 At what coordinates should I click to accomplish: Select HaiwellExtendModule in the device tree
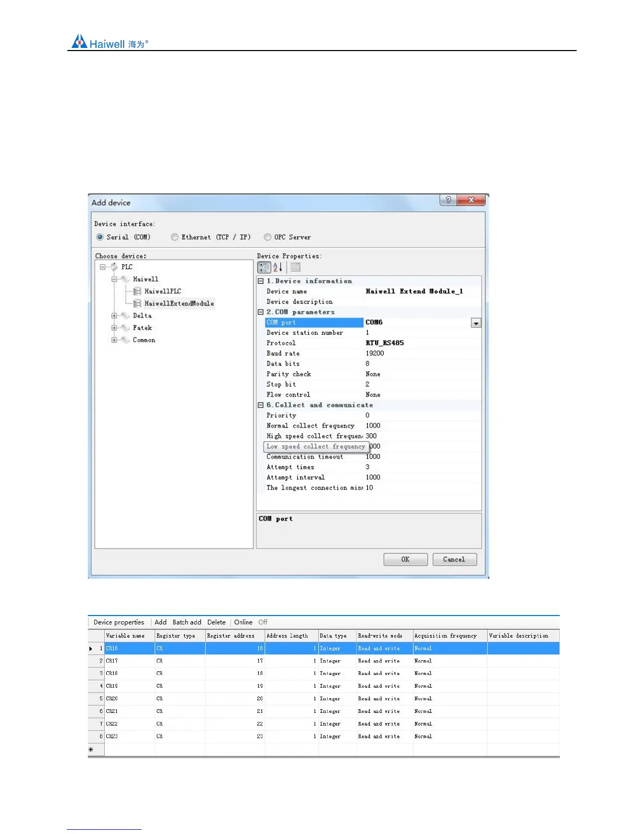tap(179, 304)
